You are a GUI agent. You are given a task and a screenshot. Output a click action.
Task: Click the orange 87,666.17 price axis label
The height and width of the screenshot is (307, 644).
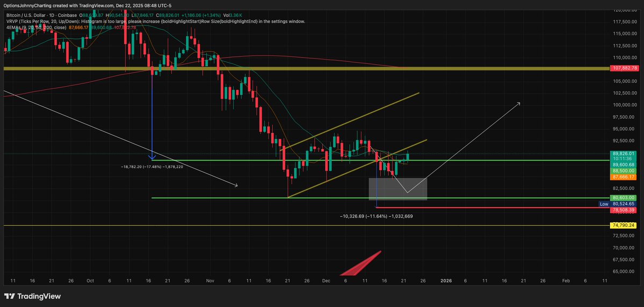click(x=624, y=177)
